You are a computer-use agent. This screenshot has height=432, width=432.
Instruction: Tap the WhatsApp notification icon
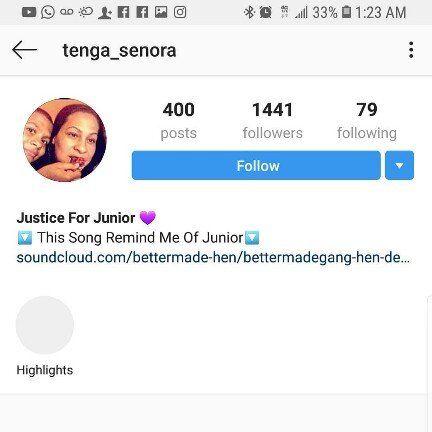click(x=48, y=12)
